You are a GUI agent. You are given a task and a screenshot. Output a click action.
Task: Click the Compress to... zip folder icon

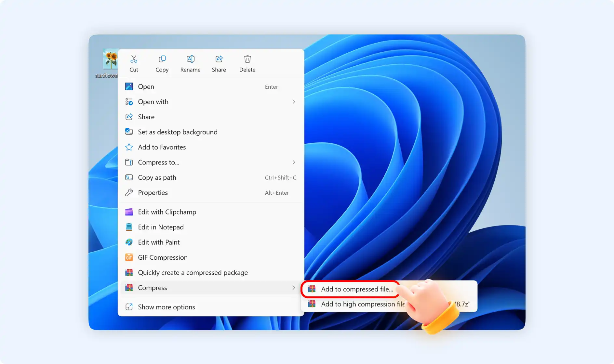pyautogui.click(x=129, y=162)
